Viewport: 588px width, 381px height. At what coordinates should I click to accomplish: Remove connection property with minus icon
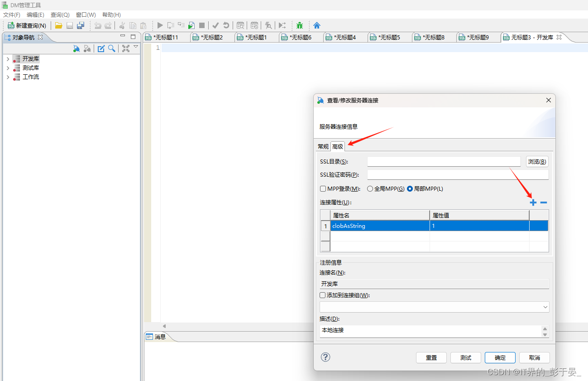click(544, 203)
